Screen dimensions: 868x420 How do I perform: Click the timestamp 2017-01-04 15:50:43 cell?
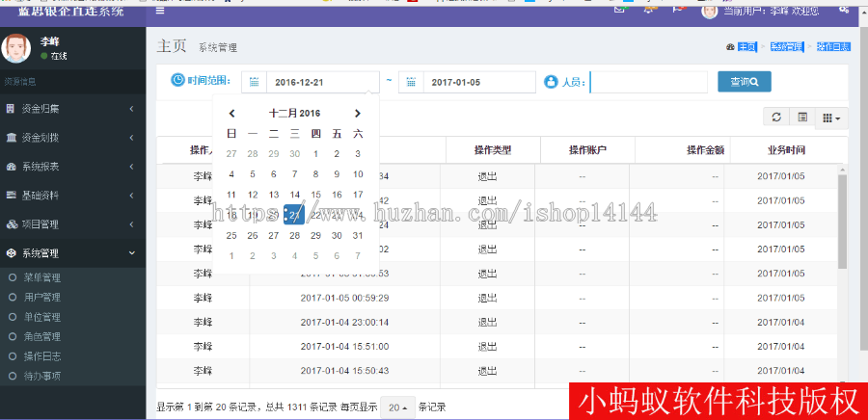[344, 370]
